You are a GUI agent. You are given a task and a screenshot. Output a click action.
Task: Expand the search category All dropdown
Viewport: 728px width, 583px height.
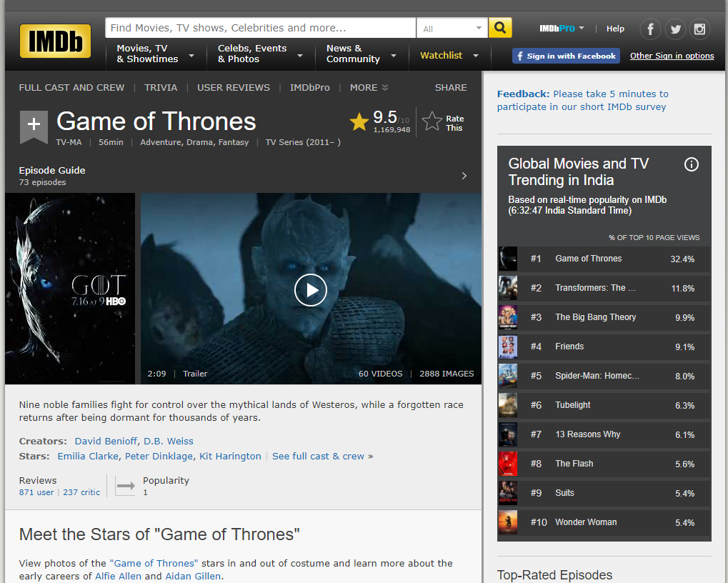[452, 29]
